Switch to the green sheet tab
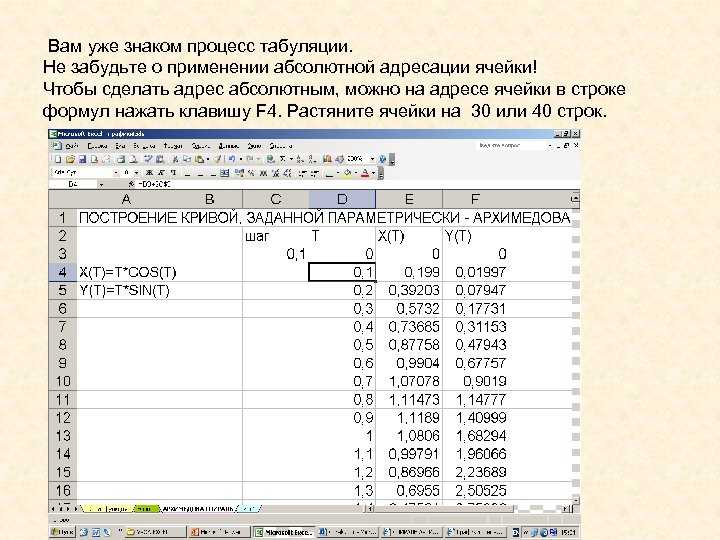This screenshot has width=720, height=540. pos(146,508)
